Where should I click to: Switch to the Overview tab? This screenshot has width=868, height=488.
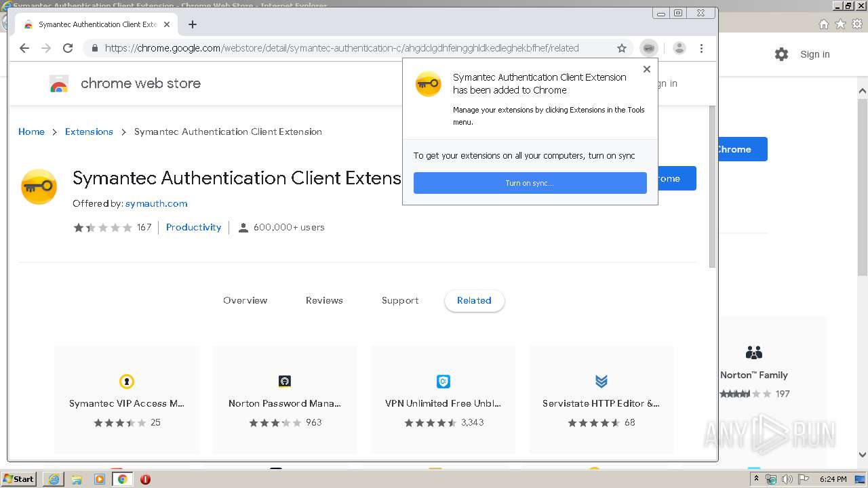click(x=245, y=300)
